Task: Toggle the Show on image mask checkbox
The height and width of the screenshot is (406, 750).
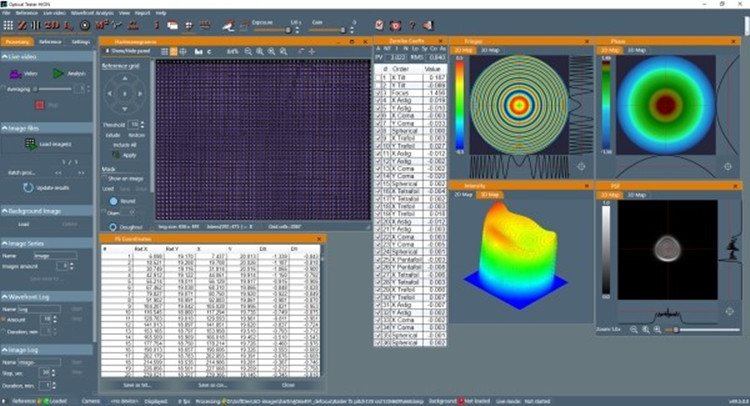Action: [104, 178]
